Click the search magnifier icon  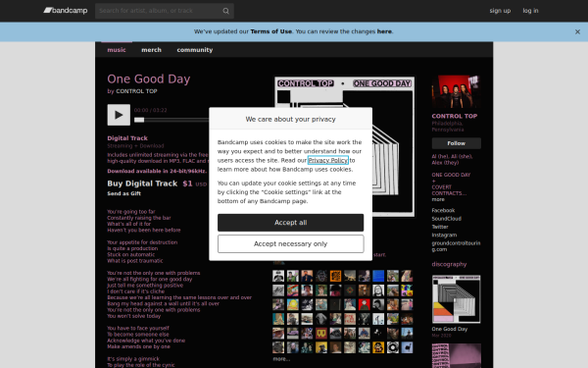[225, 11]
